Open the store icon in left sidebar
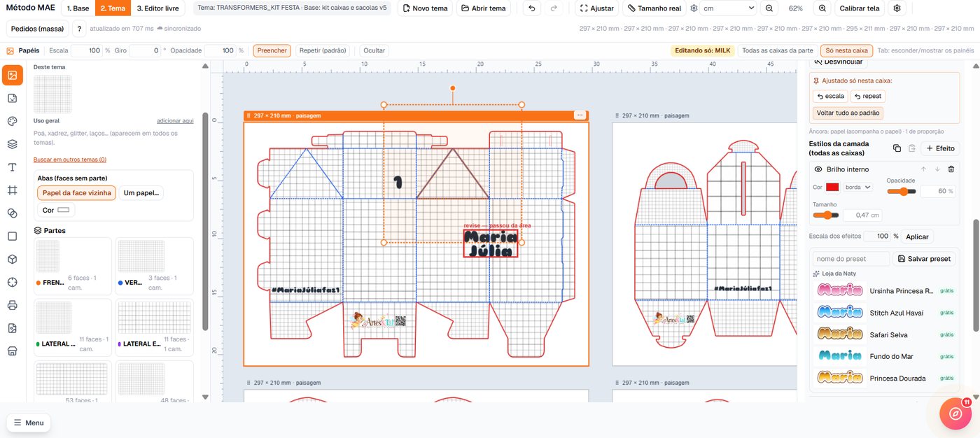The width and height of the screenshot is (980, 438). (12, 351)
